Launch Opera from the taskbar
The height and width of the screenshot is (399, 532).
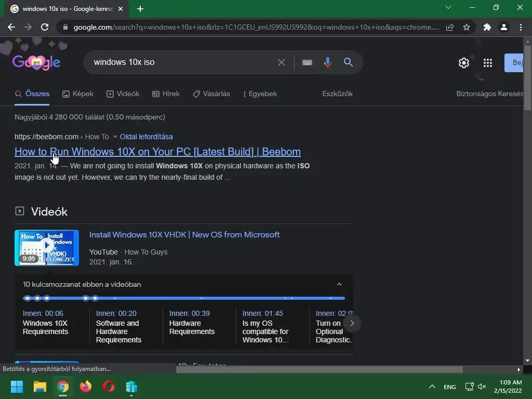pyautogui.click(x=109, y=387)
